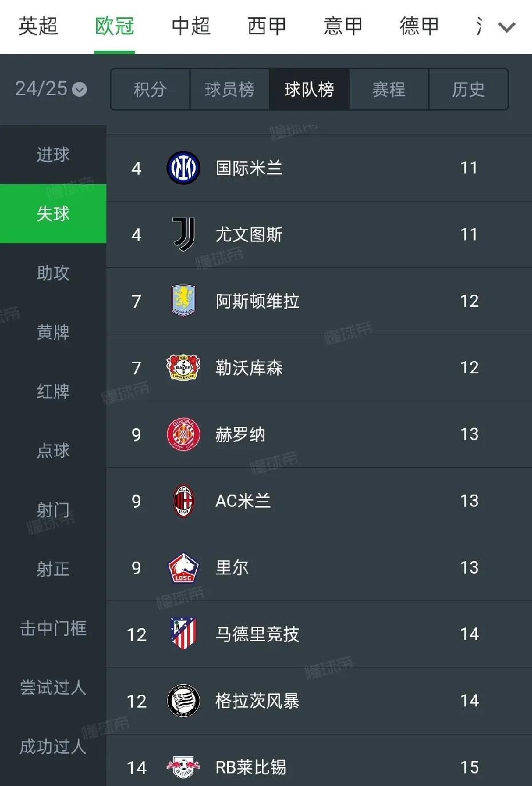Viewport: 532px width, 786px height.
Task: Expand the league list chevron
Action: click(x=507, y=27)
